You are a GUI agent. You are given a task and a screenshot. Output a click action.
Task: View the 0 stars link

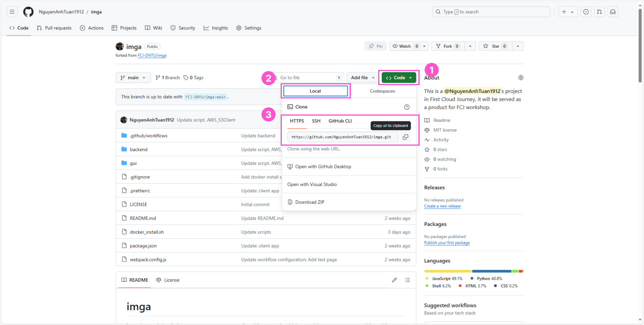(x=436, y=150)
